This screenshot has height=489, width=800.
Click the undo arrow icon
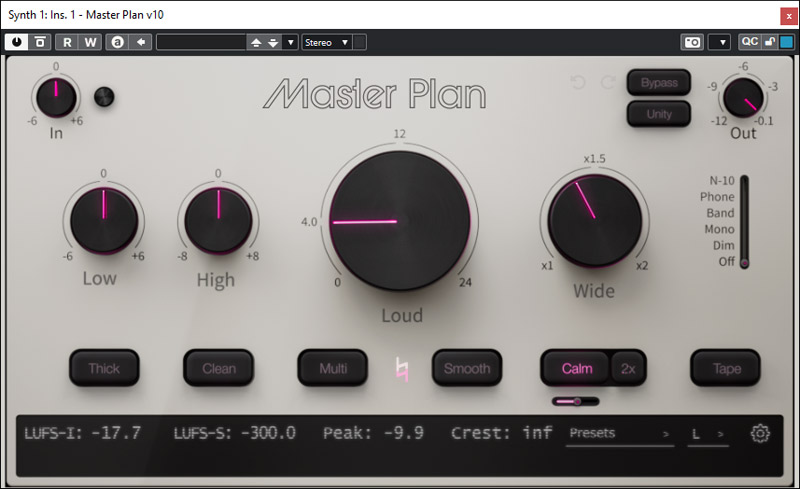578,82
